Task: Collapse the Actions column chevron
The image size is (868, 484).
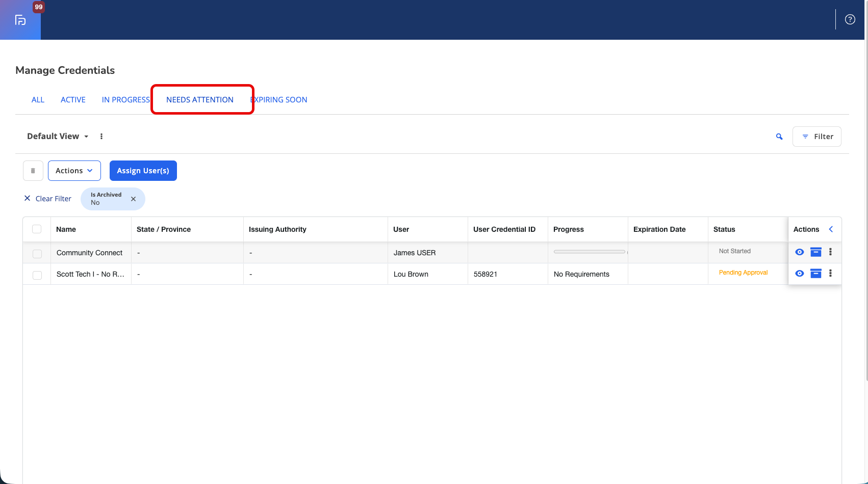Action: [831, 229]
